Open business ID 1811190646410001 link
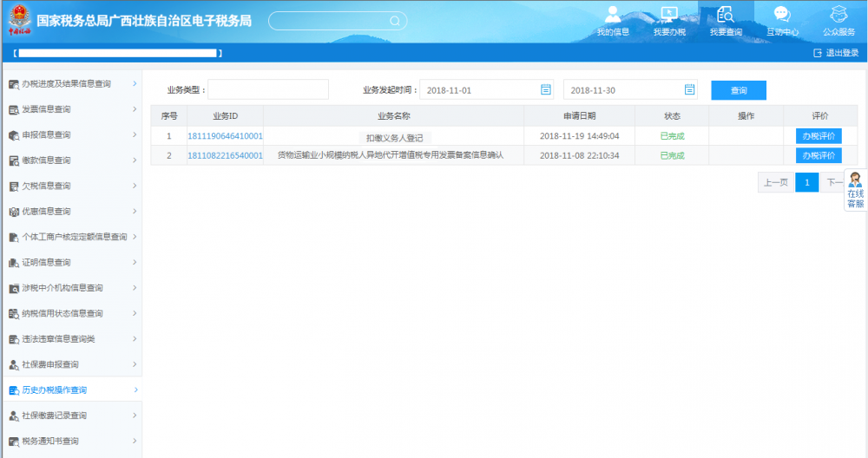 point(225,136)
